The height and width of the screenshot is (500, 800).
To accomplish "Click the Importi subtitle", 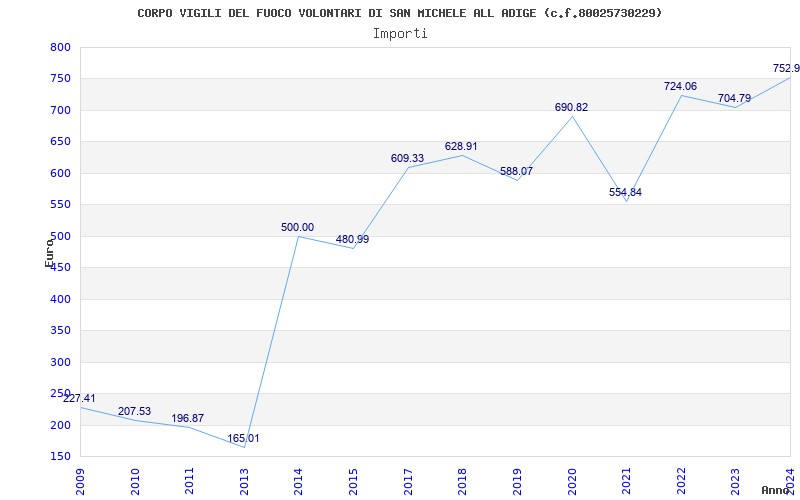I will (x=400, y=34).
